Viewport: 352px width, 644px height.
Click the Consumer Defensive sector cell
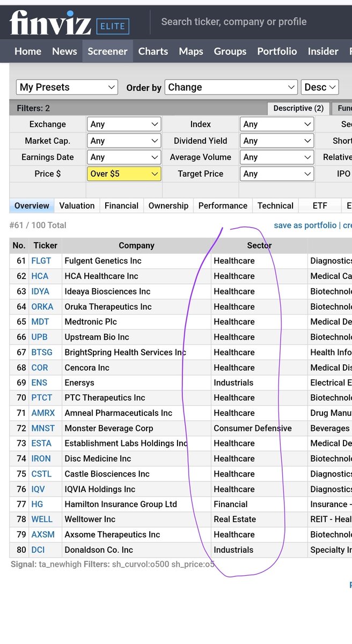coord(253,428)
